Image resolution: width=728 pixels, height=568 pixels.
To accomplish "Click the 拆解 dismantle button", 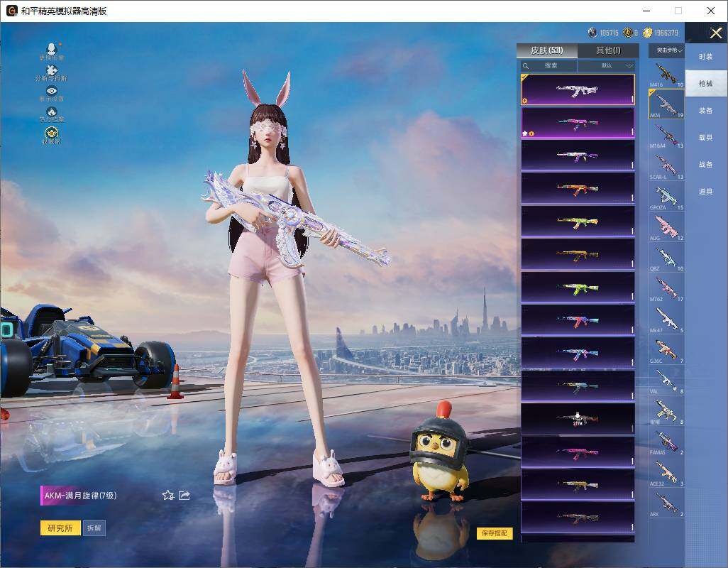I will pos(94,528).
